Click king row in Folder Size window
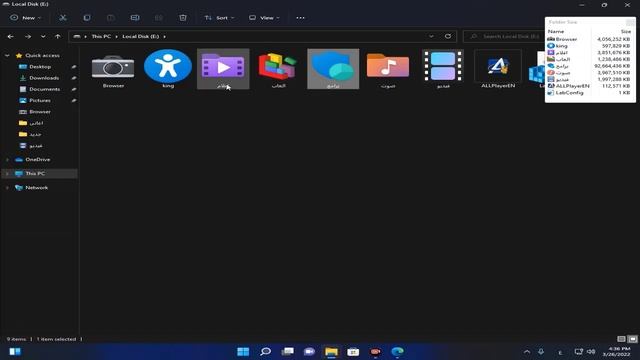 [590, 46]
